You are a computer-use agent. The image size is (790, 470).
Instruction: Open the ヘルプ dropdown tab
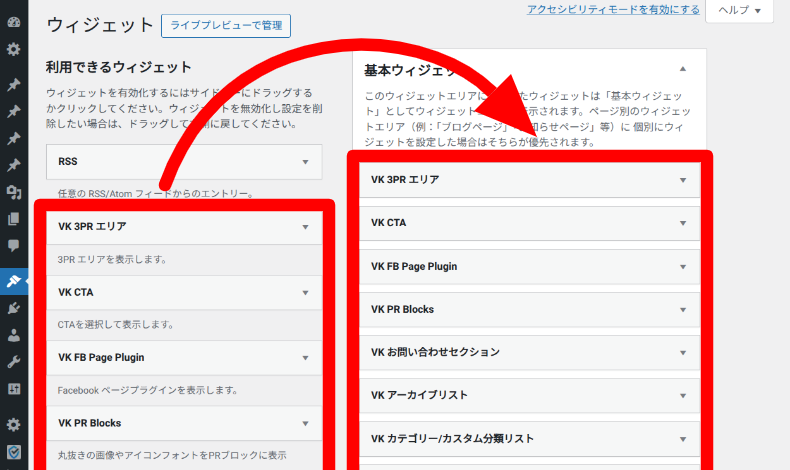pyautogui.click(x=739, y=10)
